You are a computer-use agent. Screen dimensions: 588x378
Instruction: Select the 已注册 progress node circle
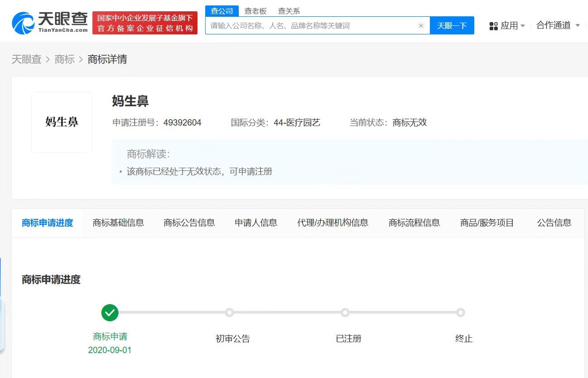click(345, 313)
